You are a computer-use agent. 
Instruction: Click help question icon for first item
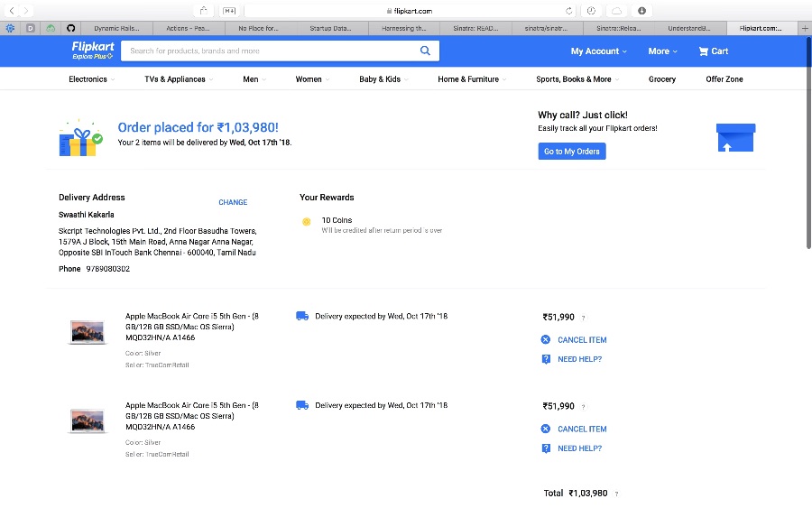(x=546, y=359)
